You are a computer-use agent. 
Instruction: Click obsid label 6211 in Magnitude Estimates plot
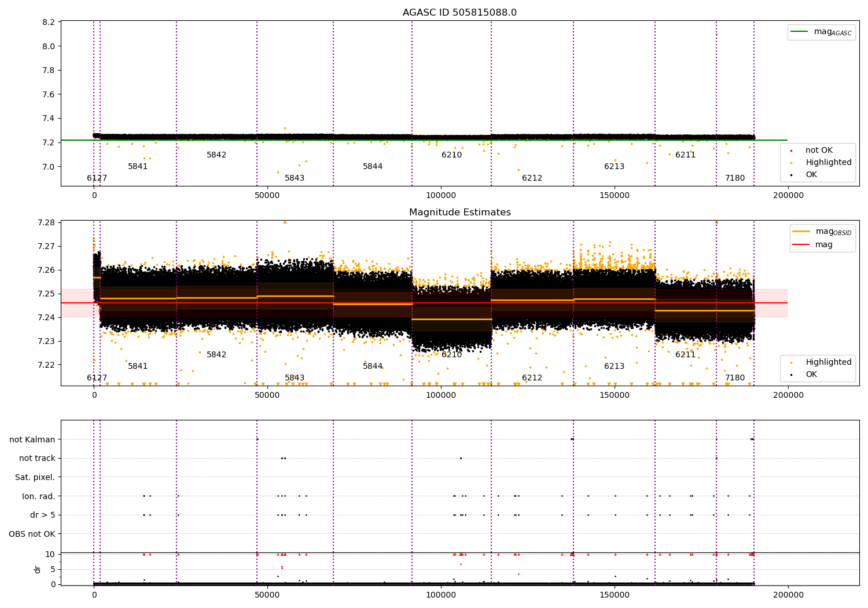(x=686, y=355)
